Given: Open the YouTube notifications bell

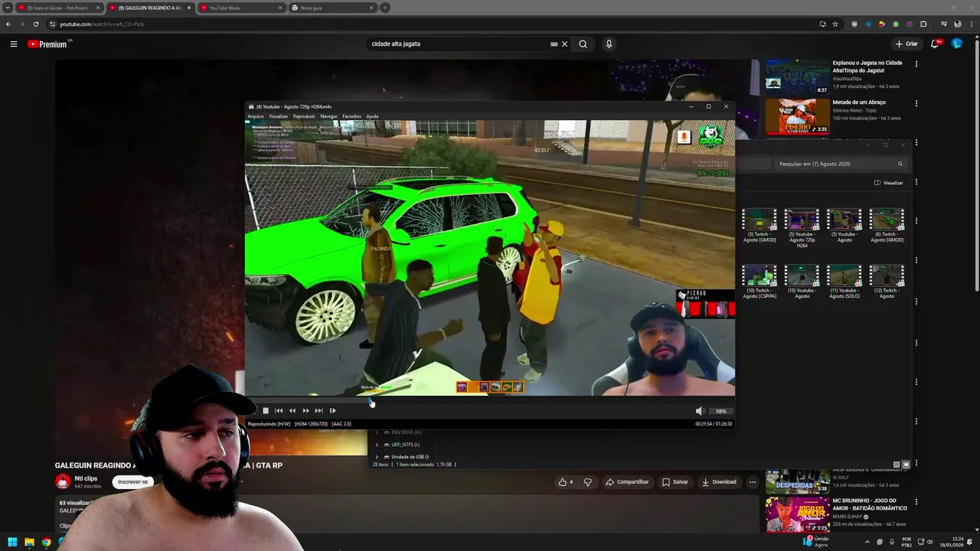Looking at the screenshot, I should (x=935, y=44).
